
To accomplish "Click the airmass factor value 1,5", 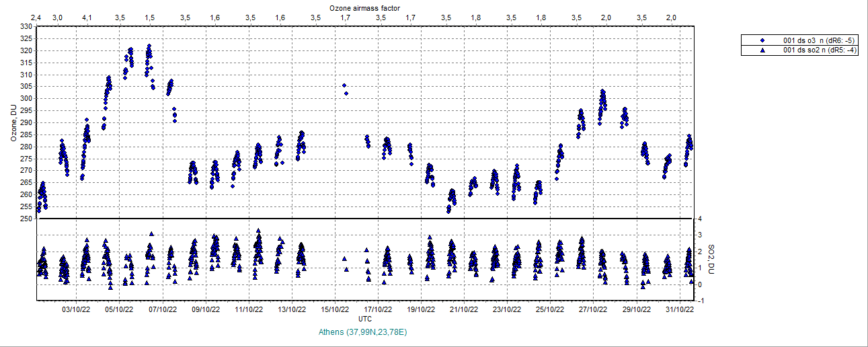I will coord(150,17).
